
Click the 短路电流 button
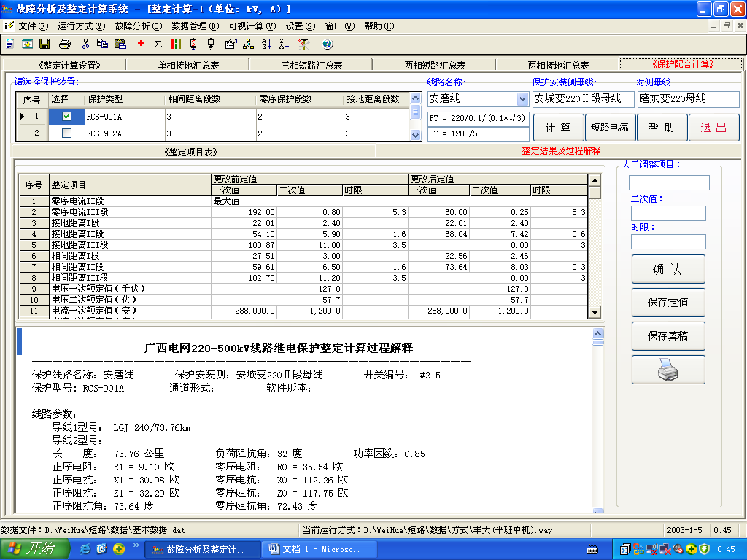click(x=609, y=127)
